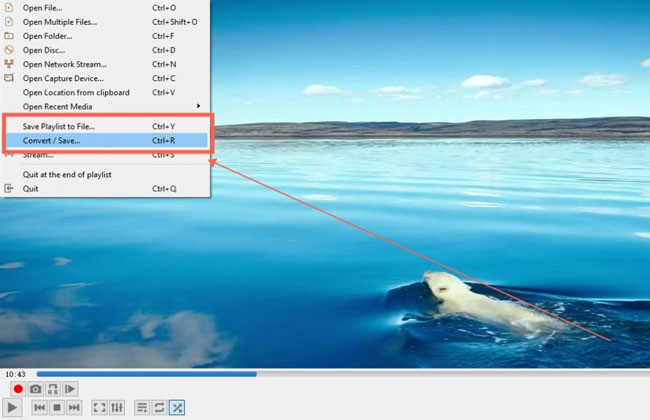Toggle the playlist view
This screenshot has width=650, height=420.
click(x=142, y=408)
